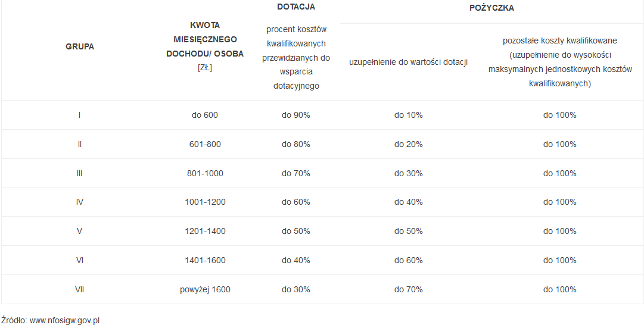
Task: Click the 'powyżej 1600' cell
Action: pyautogui.click(x=204, y=290)
